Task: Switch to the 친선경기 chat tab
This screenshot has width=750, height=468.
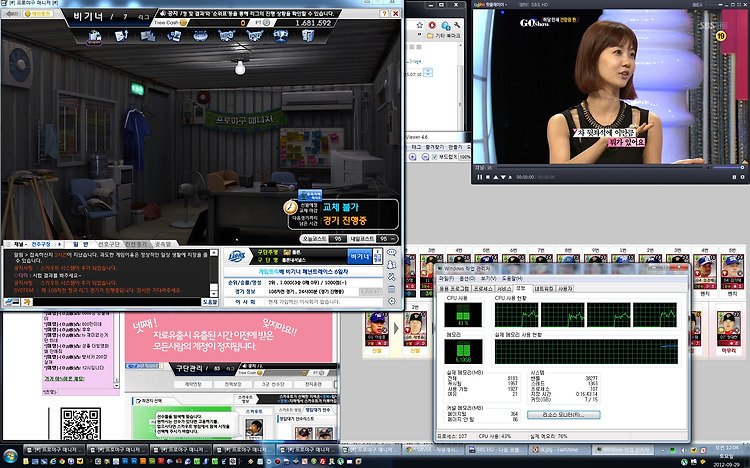Action: pyautogui.click(x=136, y=244)
